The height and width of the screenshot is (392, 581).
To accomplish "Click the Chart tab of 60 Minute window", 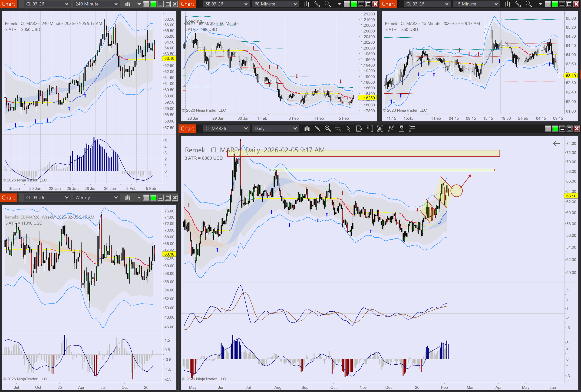I will [188, 4].
